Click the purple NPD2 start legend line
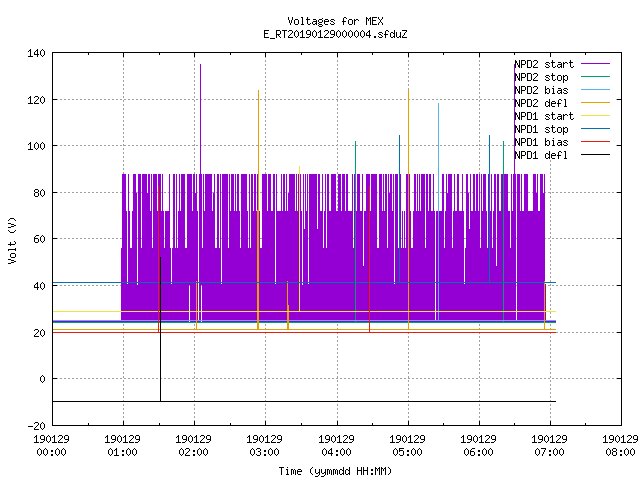The height and width of the screenshot is (480, 640). [x=595, y=64]
